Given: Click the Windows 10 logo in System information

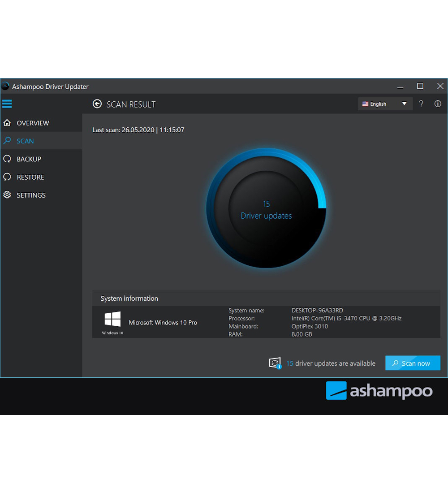Looking at the screenshot, I should [112, 320].
